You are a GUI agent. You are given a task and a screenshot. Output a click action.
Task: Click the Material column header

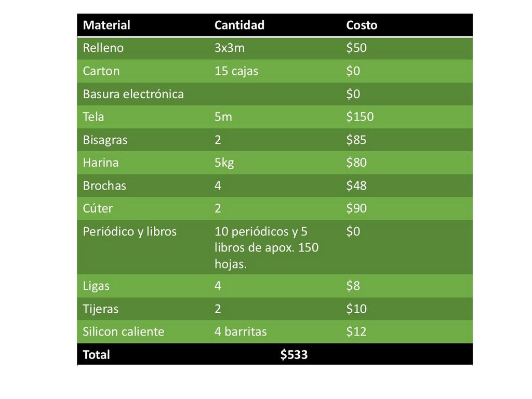pyautogui.click(x=107, y=25)
